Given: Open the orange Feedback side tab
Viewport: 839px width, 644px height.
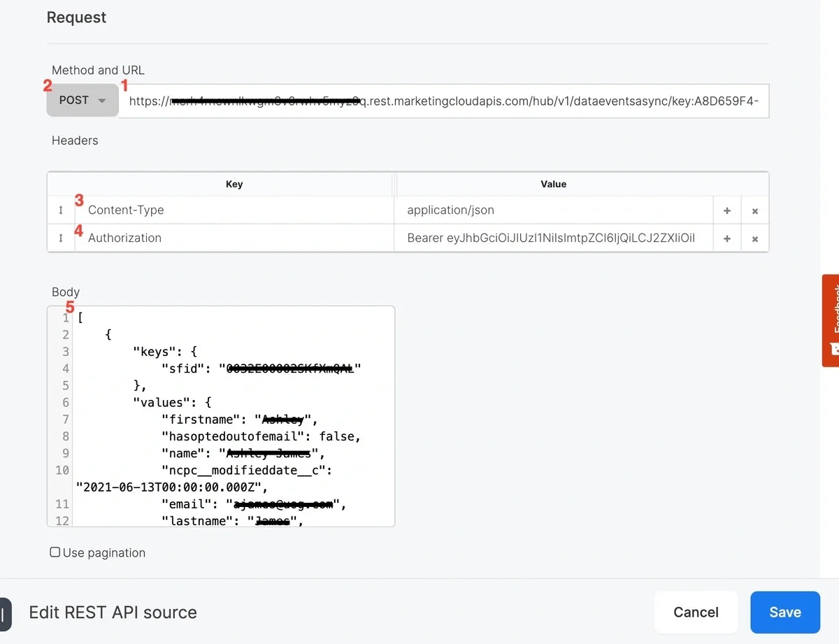Looking at the screenshot, I should [831, 320].
